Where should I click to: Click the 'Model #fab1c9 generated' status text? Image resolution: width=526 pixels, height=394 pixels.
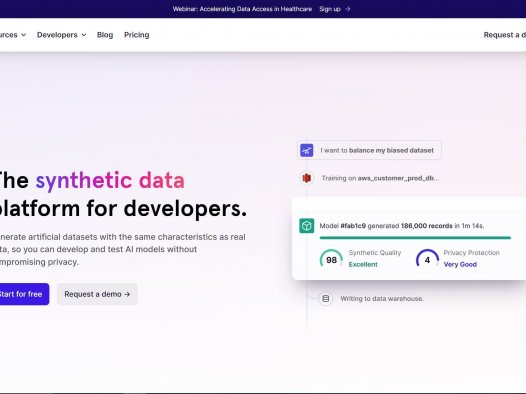tap(402, 226)
